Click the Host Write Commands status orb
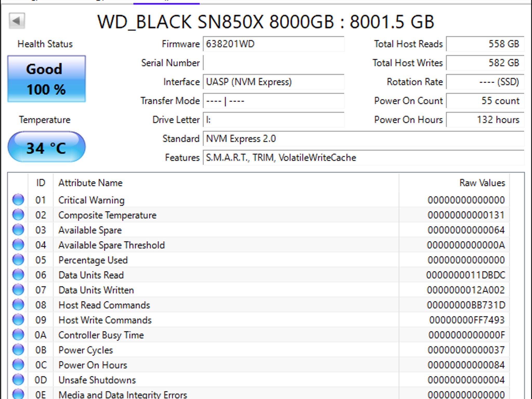Viewport: 532px width, 399px height. [x=18, y=320]
